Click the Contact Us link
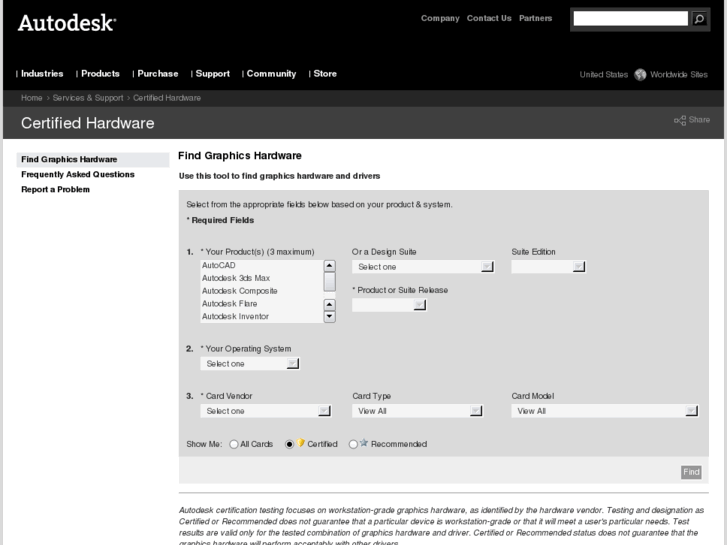Screen dimensions: 727x545 [489, 19]
